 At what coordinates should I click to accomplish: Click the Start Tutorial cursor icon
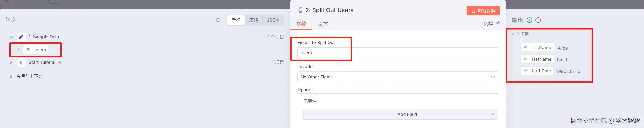tap(21, 62)
